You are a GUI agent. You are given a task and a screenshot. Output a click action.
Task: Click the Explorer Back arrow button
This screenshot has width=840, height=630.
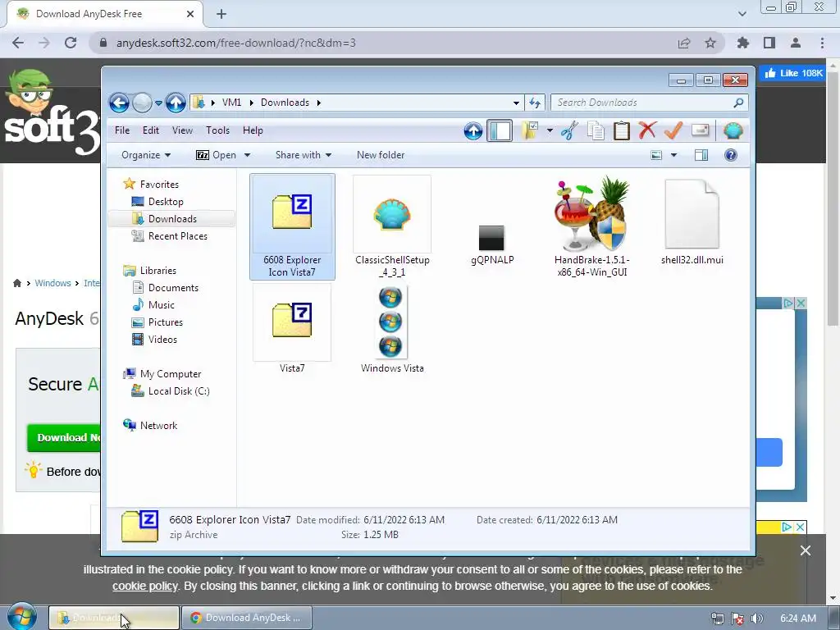point(119,103)
